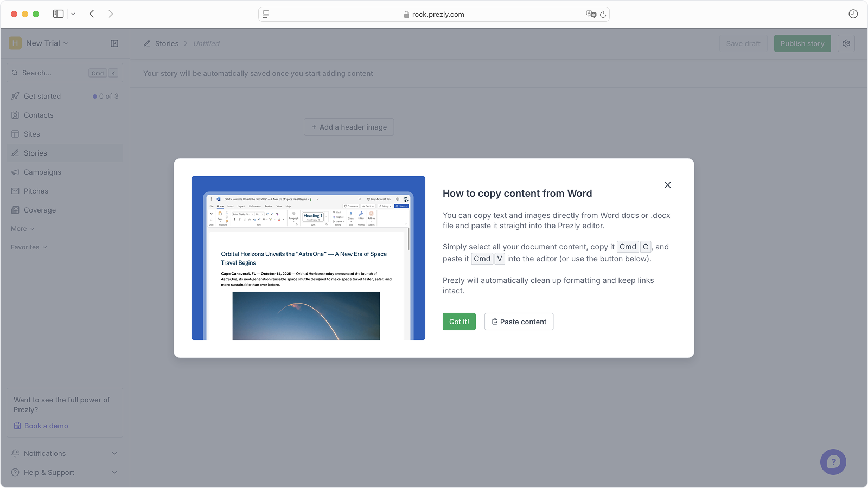Expand the More sidebar section
Viewport: 868px width, 488px height.
click(x=22, y=229)
